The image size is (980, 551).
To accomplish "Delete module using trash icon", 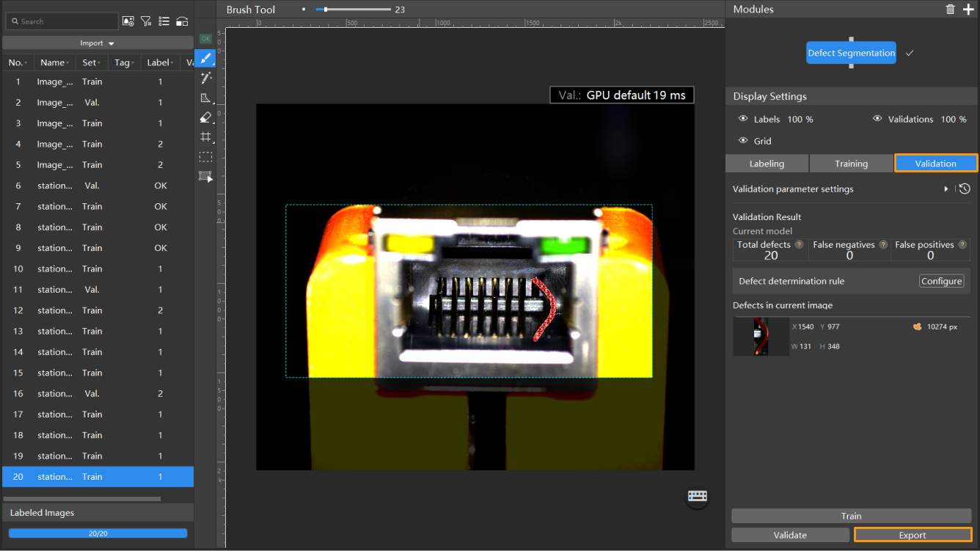I will [951, 9].
